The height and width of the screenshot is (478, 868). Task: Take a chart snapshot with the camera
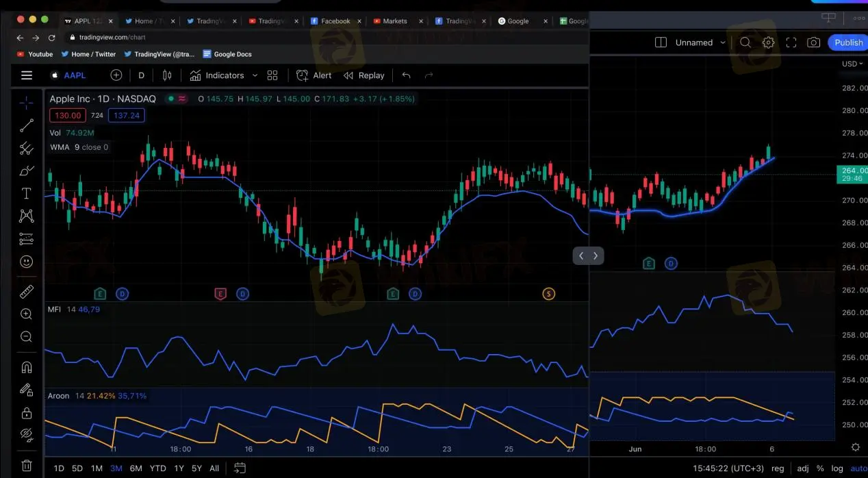tap(814, 42)
